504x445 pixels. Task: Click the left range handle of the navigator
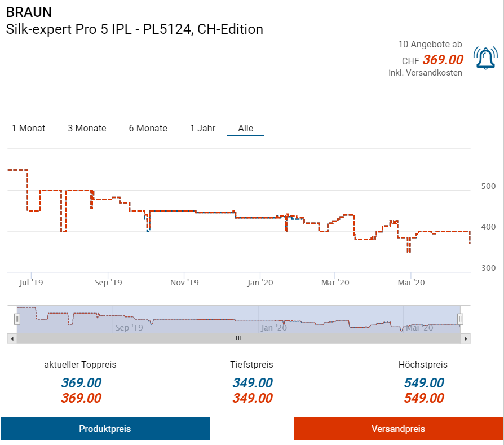17,319
